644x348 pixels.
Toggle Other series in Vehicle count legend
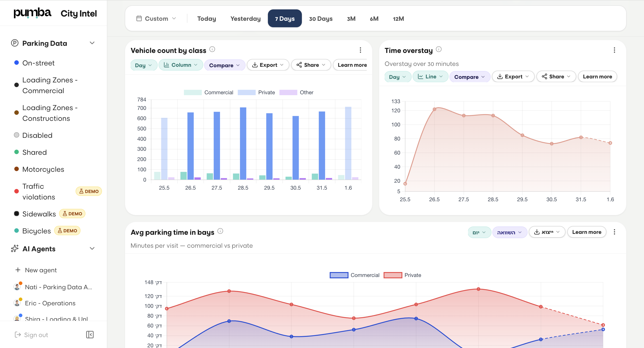[x=296, y=92]
